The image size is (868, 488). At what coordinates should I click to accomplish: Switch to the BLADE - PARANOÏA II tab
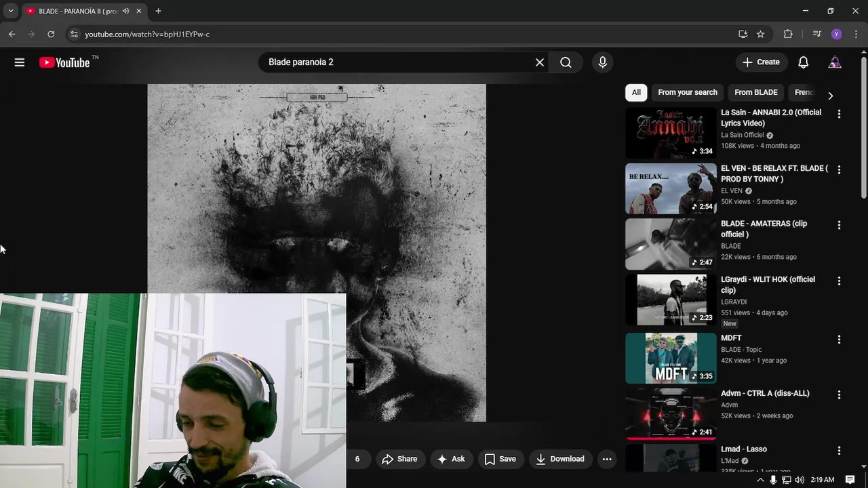click(78, 11)
